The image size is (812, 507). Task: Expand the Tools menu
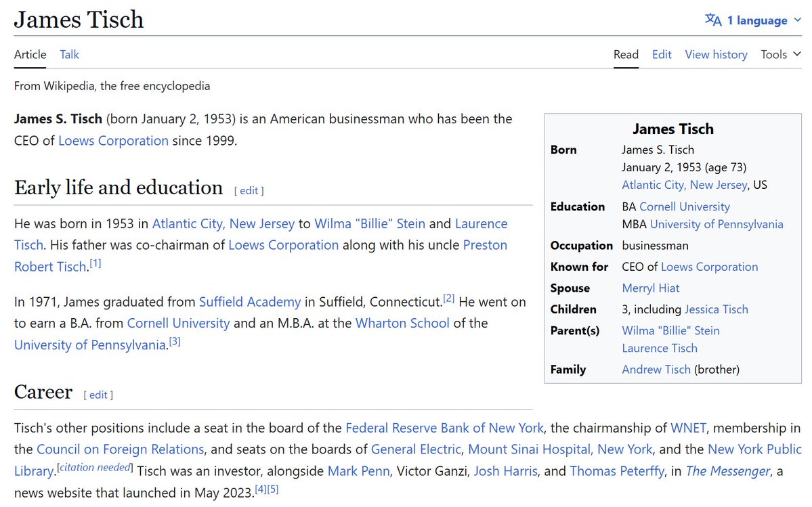coord(780,55)
